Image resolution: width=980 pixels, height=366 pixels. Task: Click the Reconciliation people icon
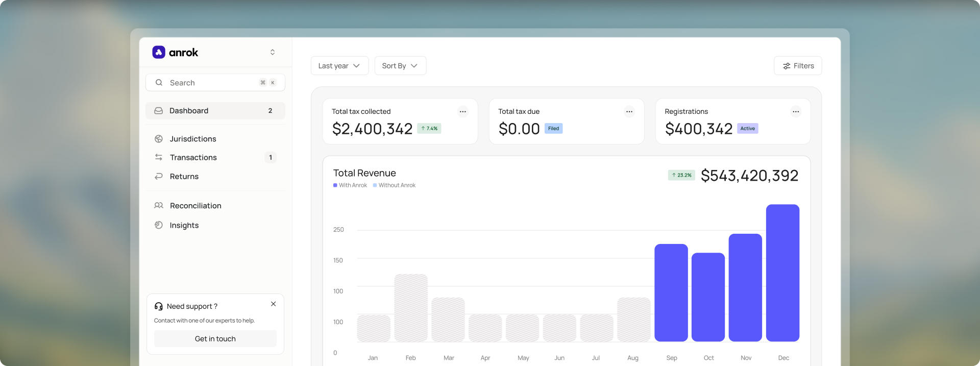(x=159, y=205)
